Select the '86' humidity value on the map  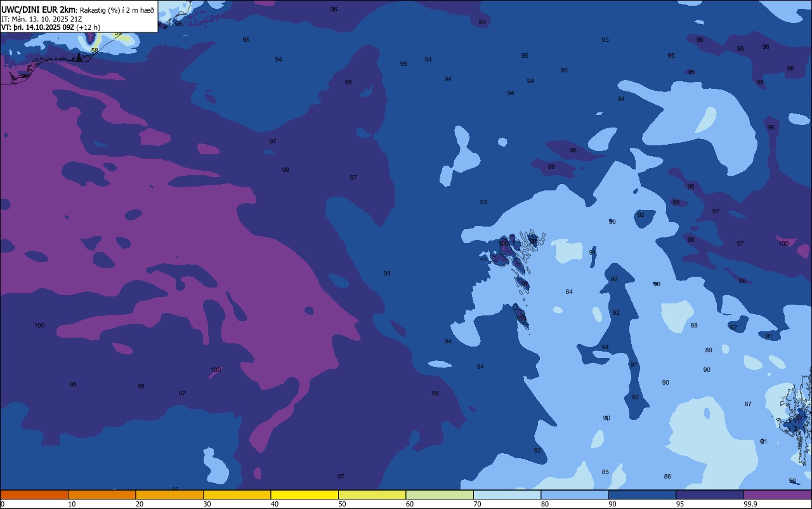tap(667, 477)
